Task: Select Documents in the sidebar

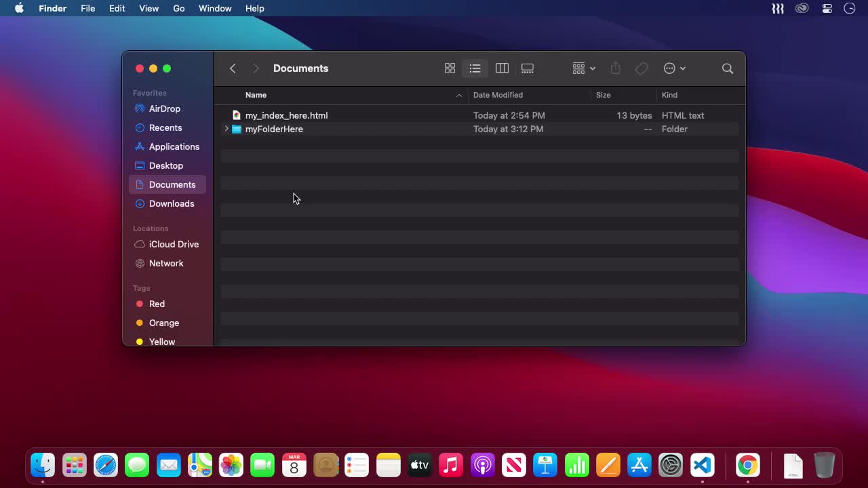Action: point(167,184)
